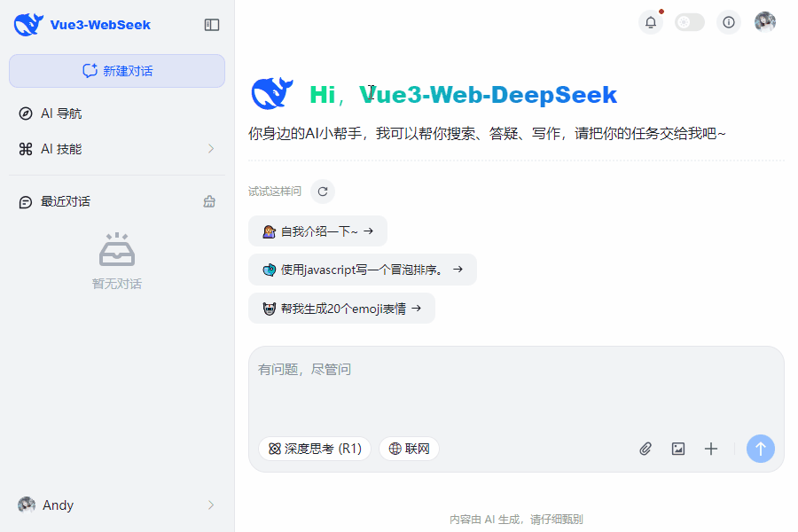Screen dimensions: 798x532
Task: Click the command icon beside AI 技能
Action: click(x=26, y=149)
